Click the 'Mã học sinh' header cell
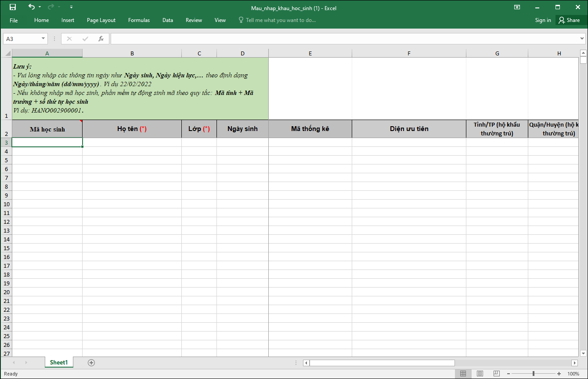Image resolution: width=588 pixels, height=379 pixels. [x=47, y=129]
